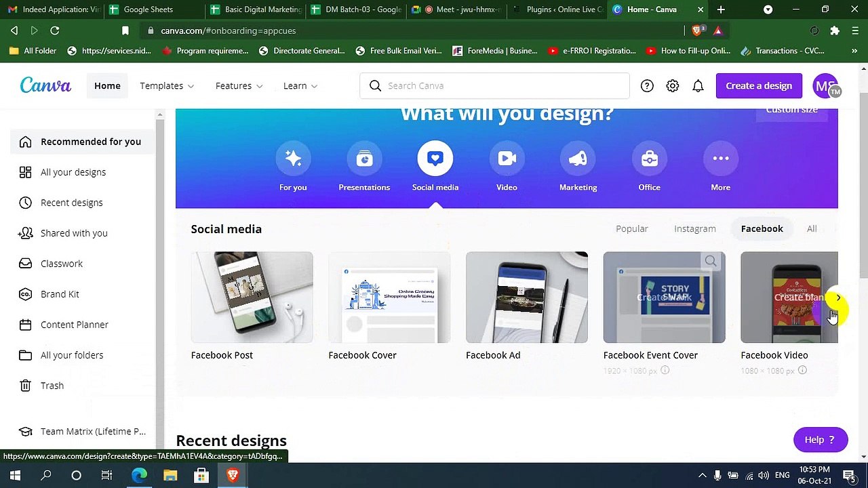Click Create a design button
868x488 pixels.
pos(759,86)
